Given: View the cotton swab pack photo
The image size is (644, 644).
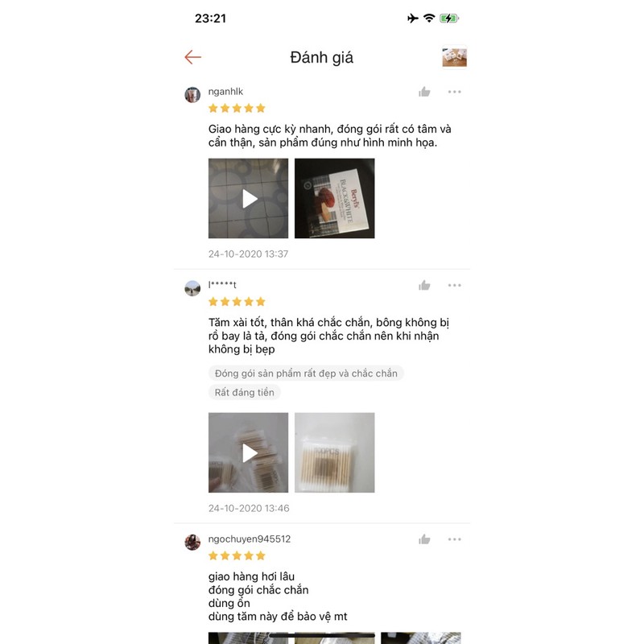Looking at the screenshot, I should tap(334, 452).
